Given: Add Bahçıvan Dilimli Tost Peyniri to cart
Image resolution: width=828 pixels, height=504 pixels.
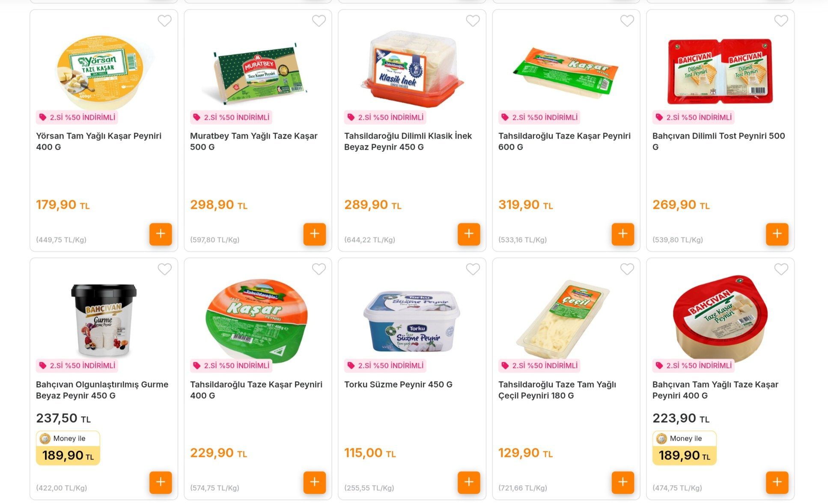Looking at the screenshot, I should [777, 234].
